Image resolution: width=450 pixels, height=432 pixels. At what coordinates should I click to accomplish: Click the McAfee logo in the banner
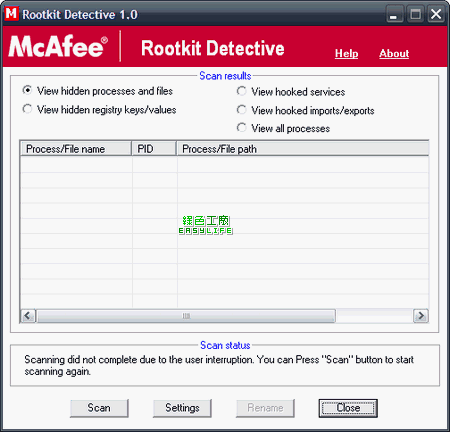coord(58,47)
